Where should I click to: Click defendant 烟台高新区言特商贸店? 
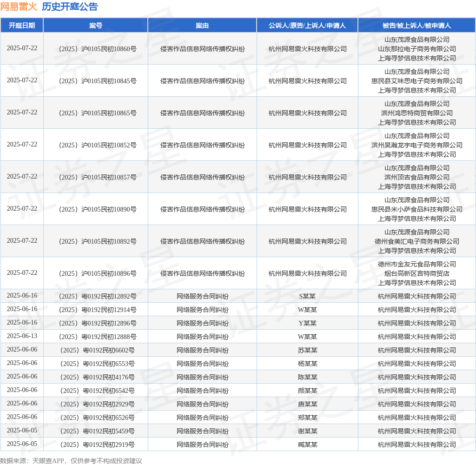pyautogui.click(x=417, y=274)
